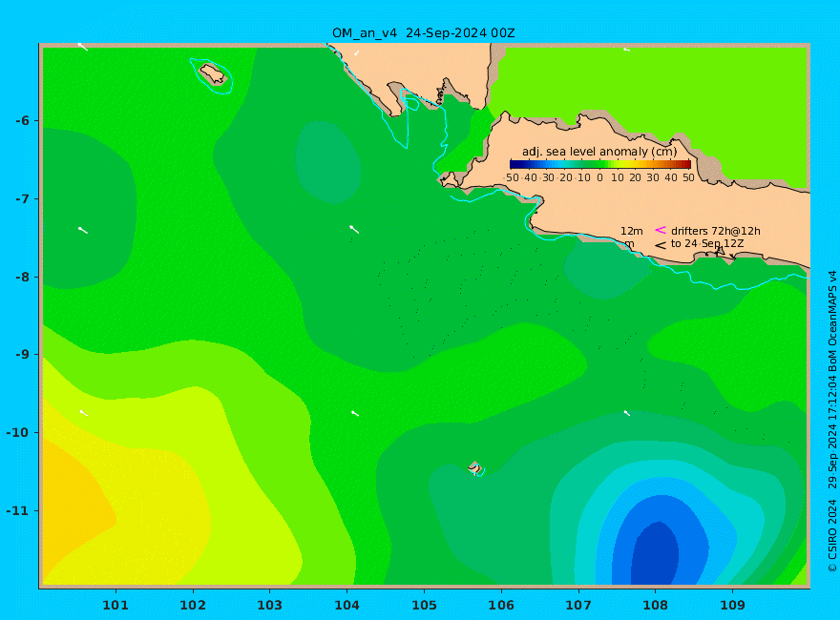The height and width of the screenshot is (620, 840).
Task: Click the "12m" legend label
Action: (x=632, y=231)
